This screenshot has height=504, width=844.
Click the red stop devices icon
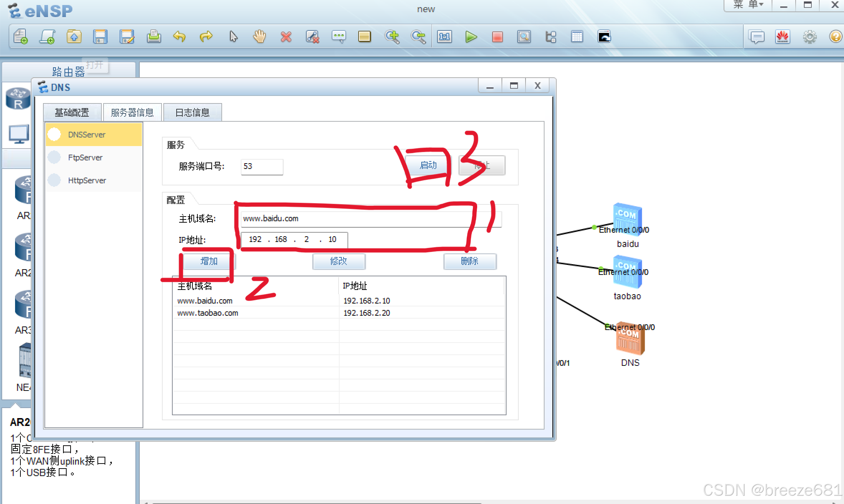click(x=497, y=37)
